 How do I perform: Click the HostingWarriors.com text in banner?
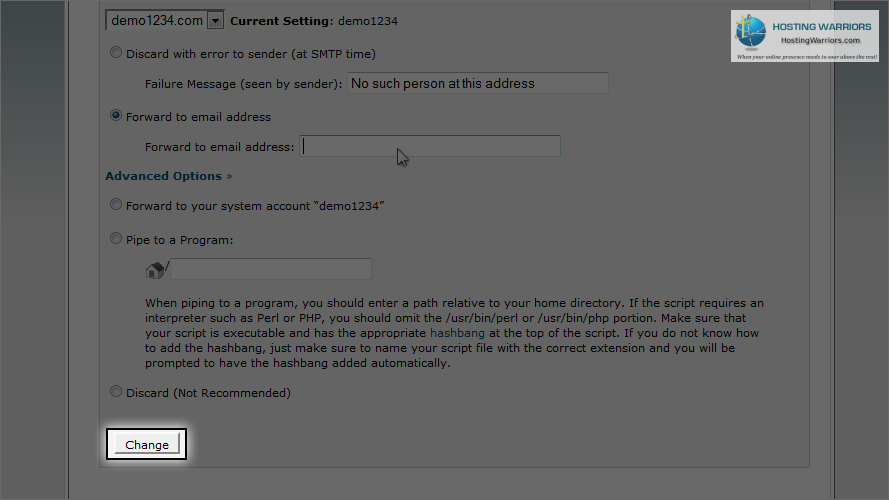[x=820, y=40]
